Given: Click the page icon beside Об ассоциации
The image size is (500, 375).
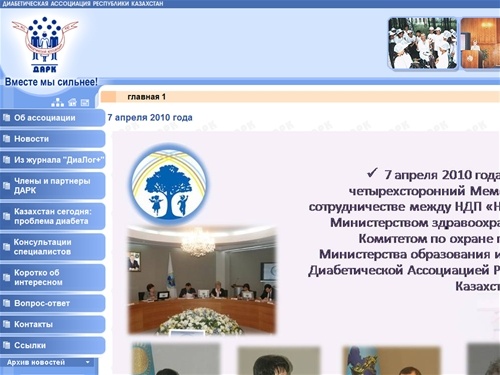Looking at the screenshot, I should click(6, 118).
